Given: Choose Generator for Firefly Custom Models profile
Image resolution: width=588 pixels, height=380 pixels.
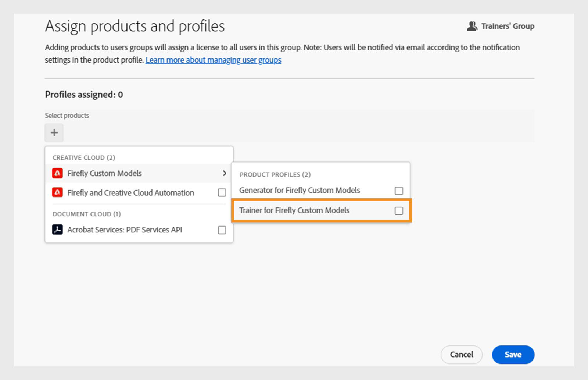Looking at the screenshot, I should (x=321, y=190).
